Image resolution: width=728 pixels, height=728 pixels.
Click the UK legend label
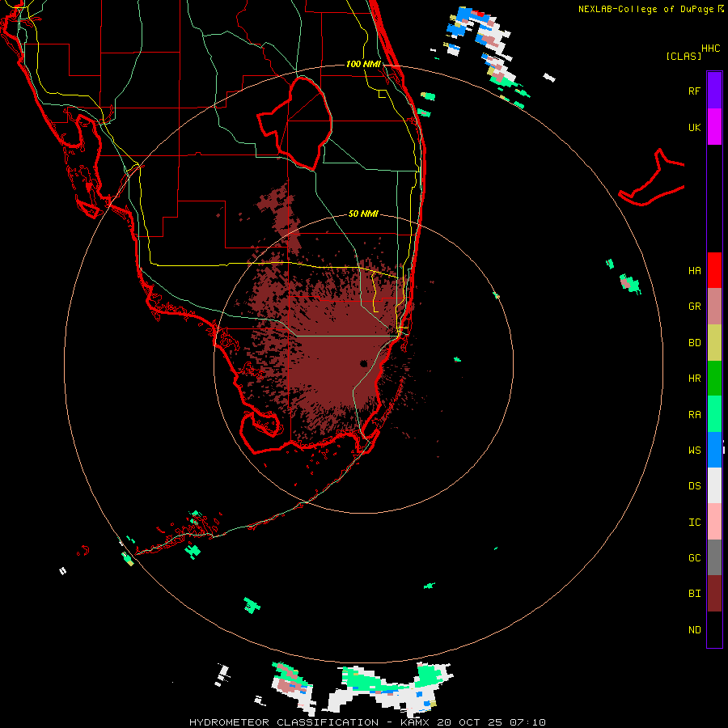point(694,127)
